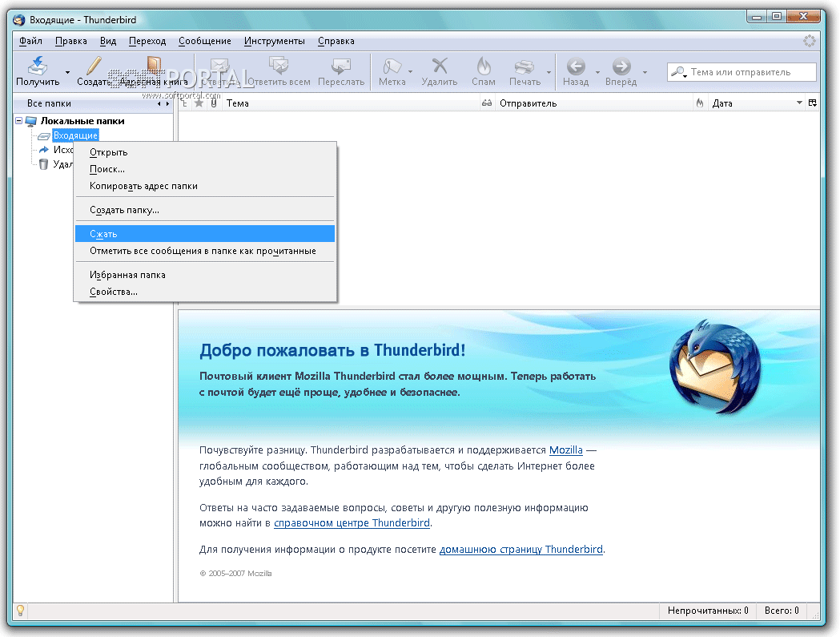Image resolution: width=840 pixels, height=637 pixels.
Task: Click previous folder view arrow in Все папки
Action: [159, 103]
